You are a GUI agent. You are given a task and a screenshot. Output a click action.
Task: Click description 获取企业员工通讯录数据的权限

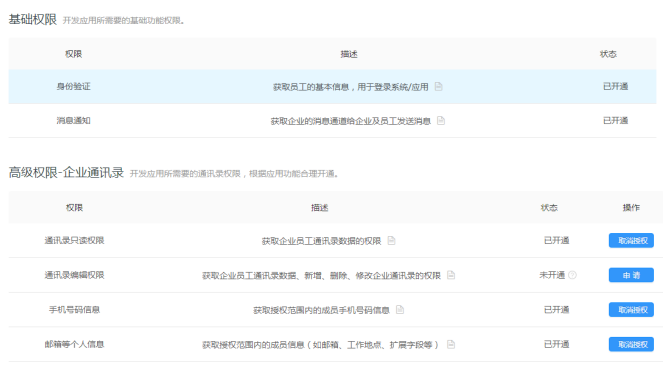[x=321, y=241]
